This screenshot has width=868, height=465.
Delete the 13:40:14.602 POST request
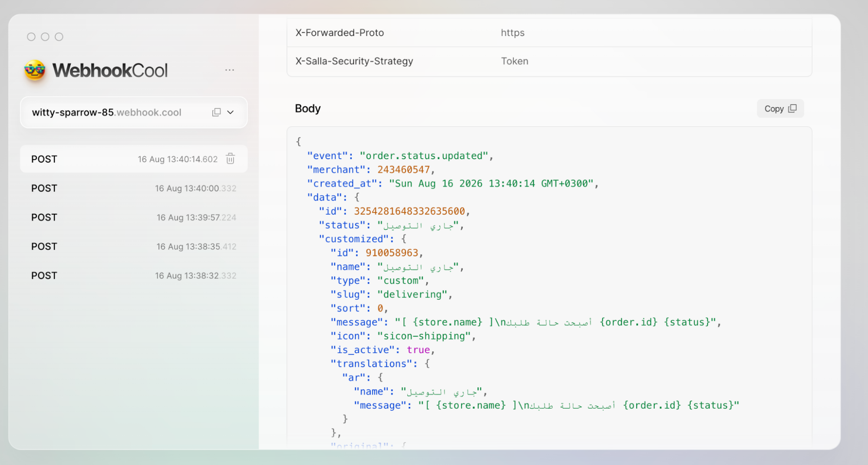[x=231, y=159]
